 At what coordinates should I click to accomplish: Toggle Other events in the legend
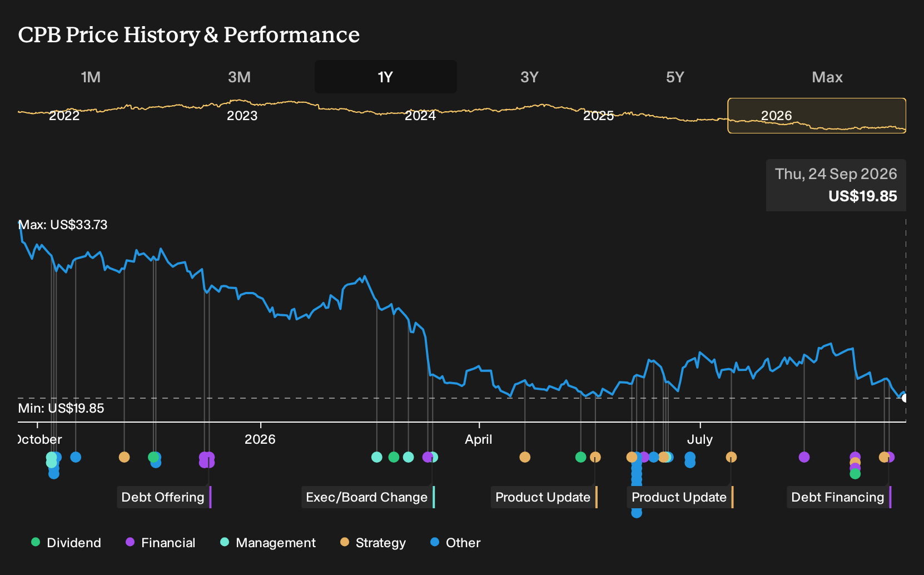(455, 543)
